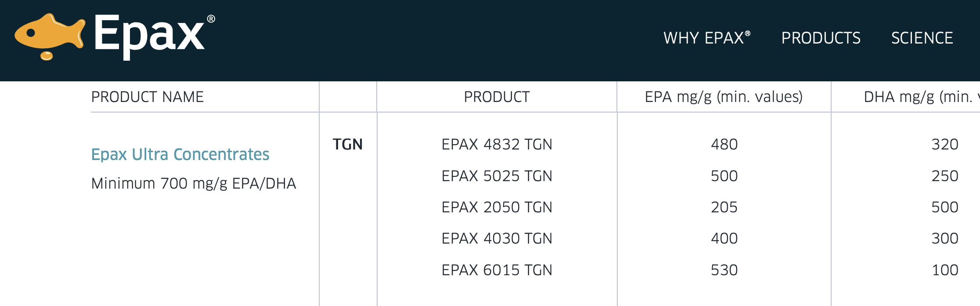Click the Epax wordmark in the header
980x306 pixels.
point(154,36)
